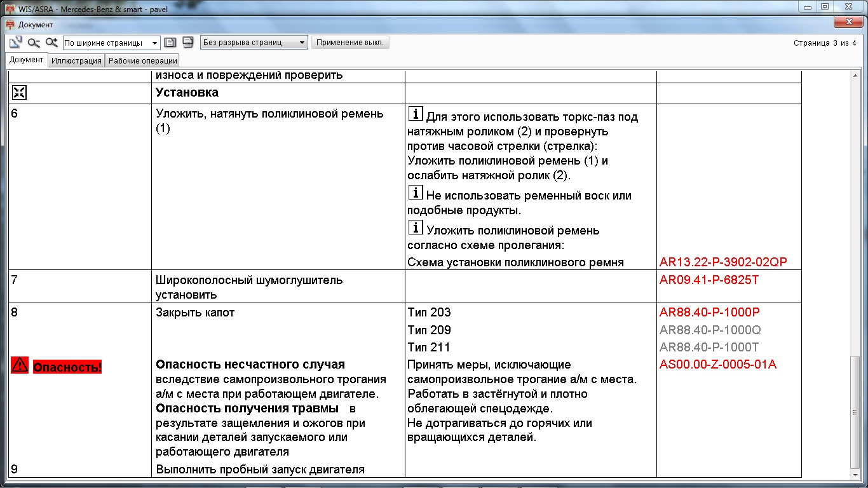Open the По ширине страницы zoom dropdown

click(x=111, y=43)
